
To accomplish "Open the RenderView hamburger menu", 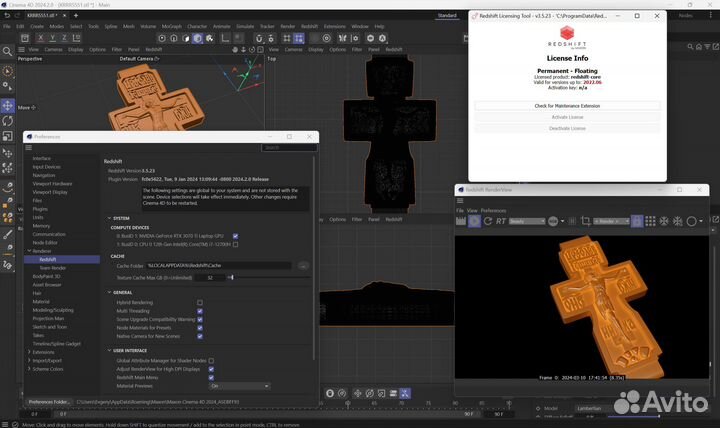I will tap(460, 201).
